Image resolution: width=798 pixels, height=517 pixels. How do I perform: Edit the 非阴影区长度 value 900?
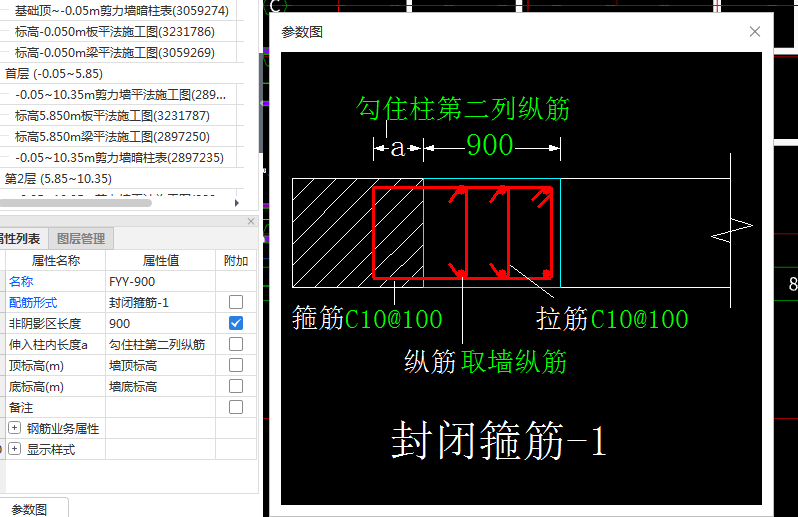(x=160, y=323)
